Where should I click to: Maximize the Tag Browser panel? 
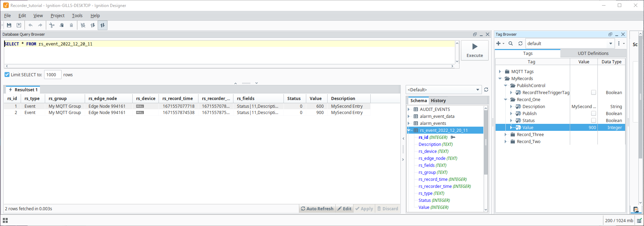coord(610,34)
